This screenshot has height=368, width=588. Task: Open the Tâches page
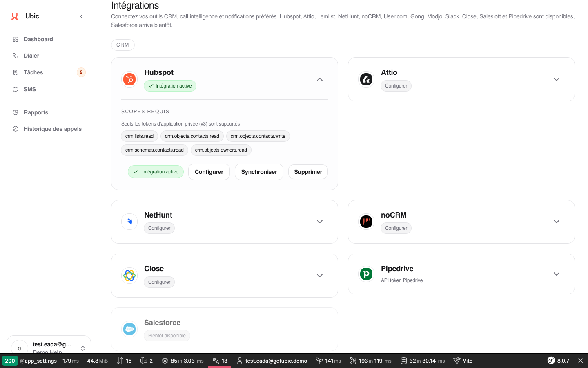[49, 72]
